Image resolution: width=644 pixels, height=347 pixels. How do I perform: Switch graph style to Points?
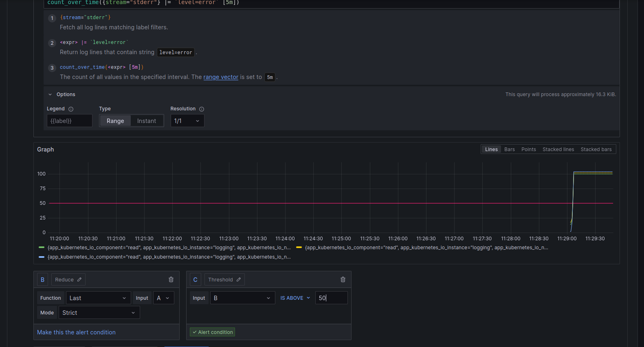click(x=529, y=149)
